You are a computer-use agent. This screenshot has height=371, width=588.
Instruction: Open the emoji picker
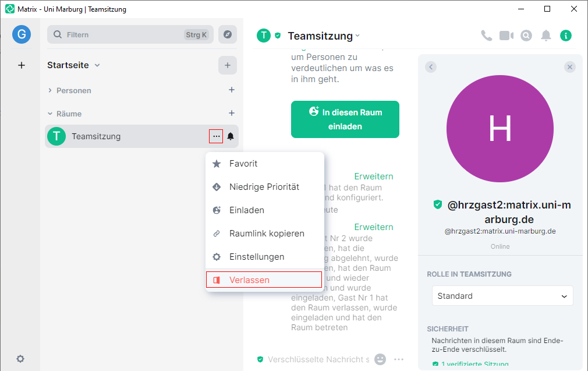pos(380,359)
